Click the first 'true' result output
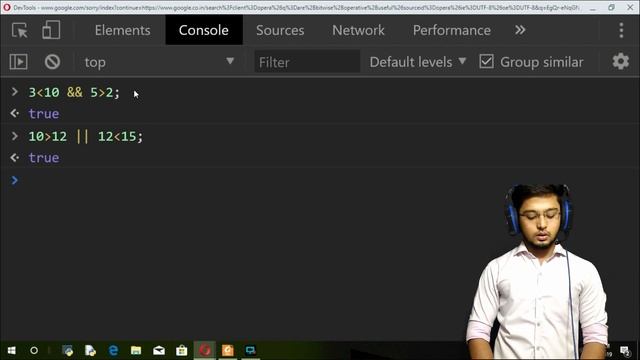 point(44,114)
